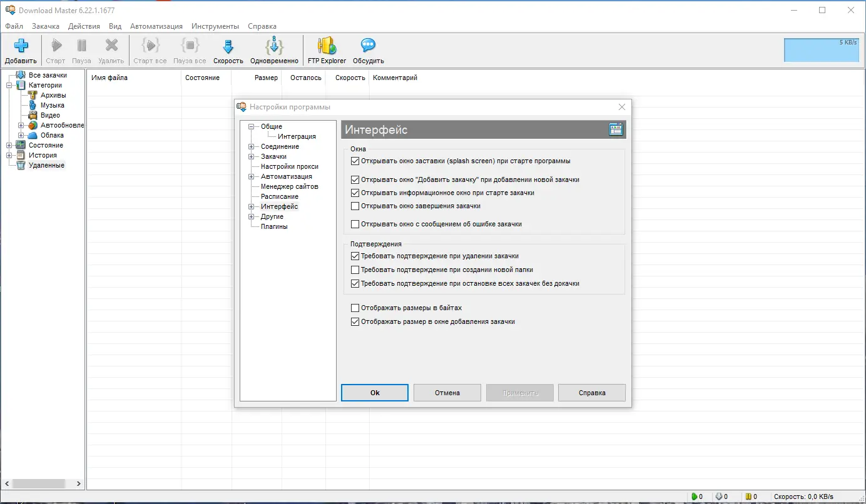
Task: Select Менеджер сайтов in the settings tree
Action: point(290,186)
